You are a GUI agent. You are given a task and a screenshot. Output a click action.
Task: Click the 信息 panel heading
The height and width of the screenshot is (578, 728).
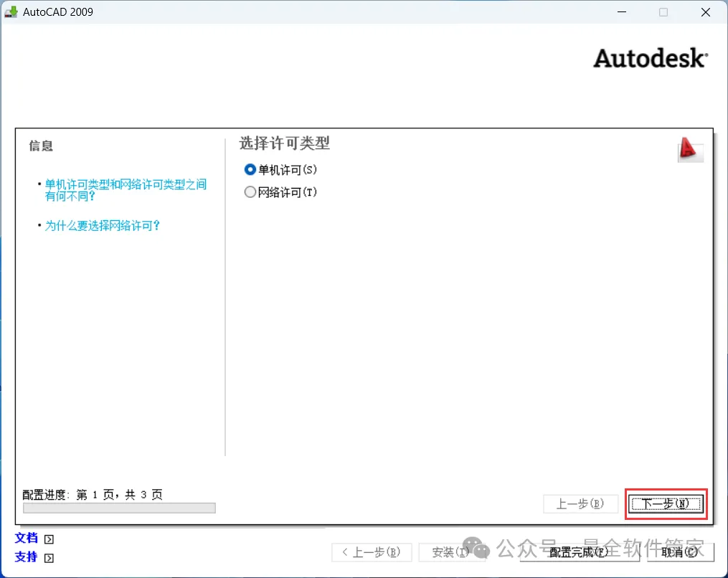41,146
